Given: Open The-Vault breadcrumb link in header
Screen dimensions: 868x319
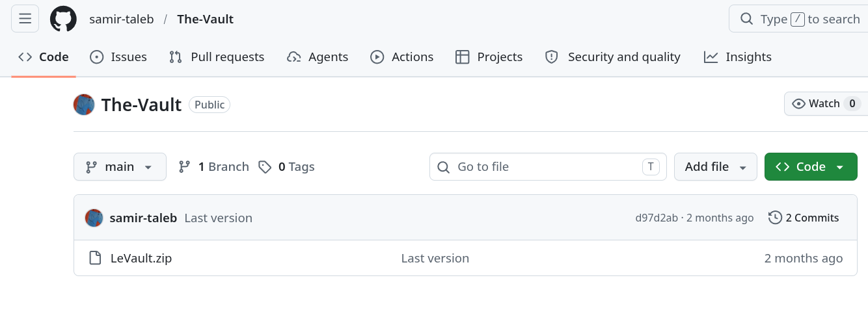Looking at the screenshot, I should point(205,19).
